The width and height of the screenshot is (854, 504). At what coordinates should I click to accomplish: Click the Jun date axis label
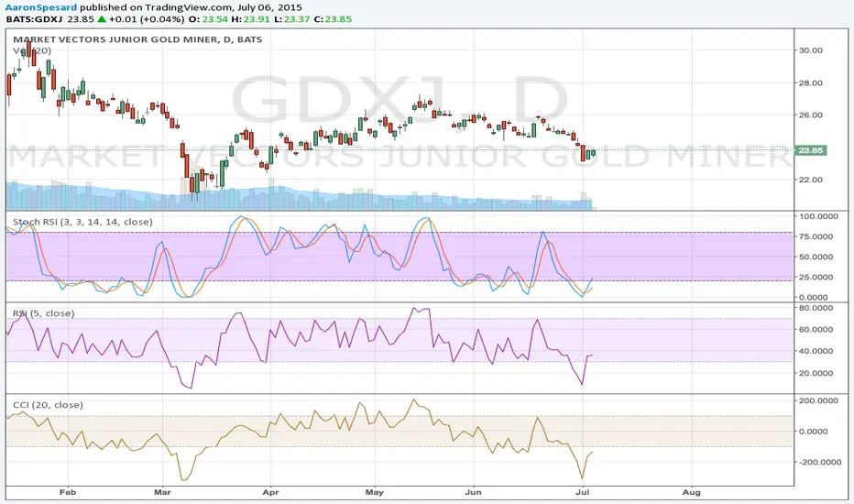474,493
